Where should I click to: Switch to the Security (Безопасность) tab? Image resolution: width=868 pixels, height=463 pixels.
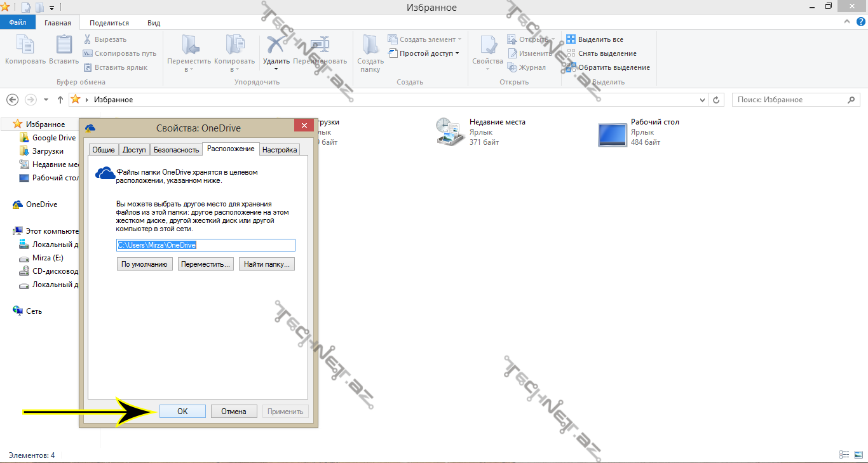pos(176,150)
